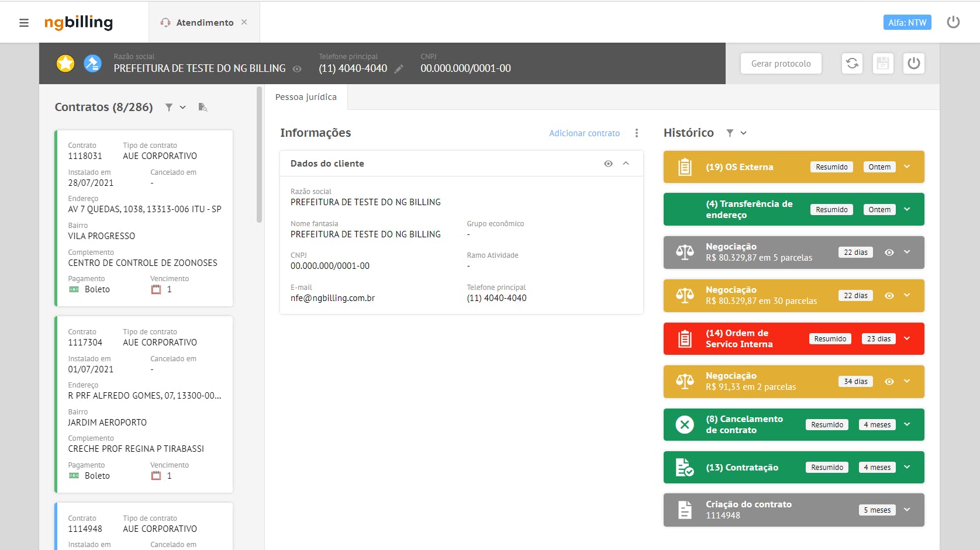Viewport: 980px width, 550px height.
Task: Click the Contratos (8/286) heading
Action: tap(103, 107)
